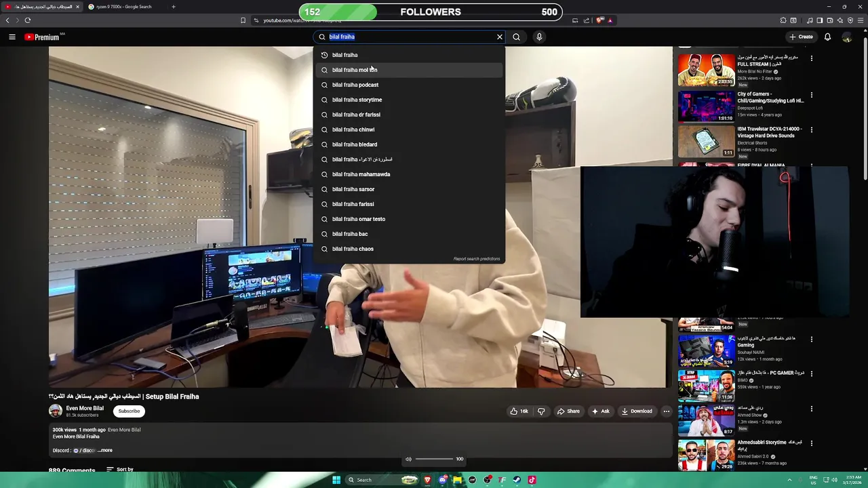Open options menu for Ahmedsabiri Storytime video
The width and height of the screenshot is (868, 488).
[811, 444]
